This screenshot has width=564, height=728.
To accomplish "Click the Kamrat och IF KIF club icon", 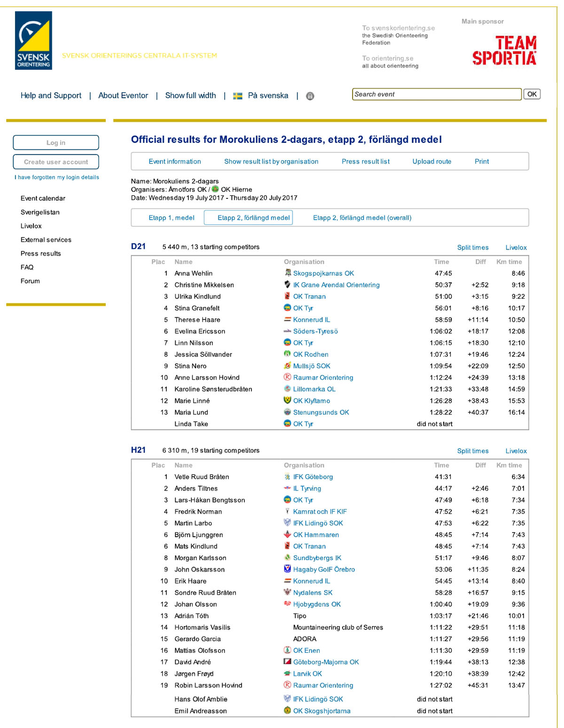I will coord(288,511).
